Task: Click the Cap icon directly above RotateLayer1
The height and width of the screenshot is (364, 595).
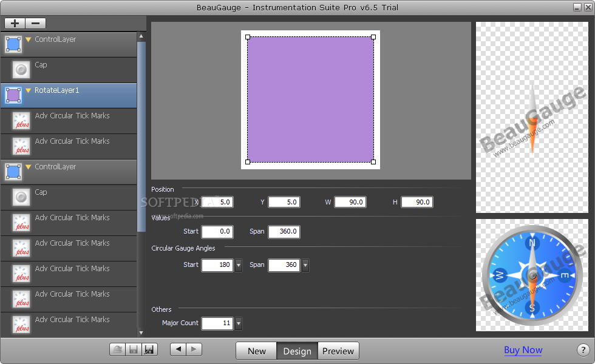Action: pyautogui.click(x=21, y=70)
